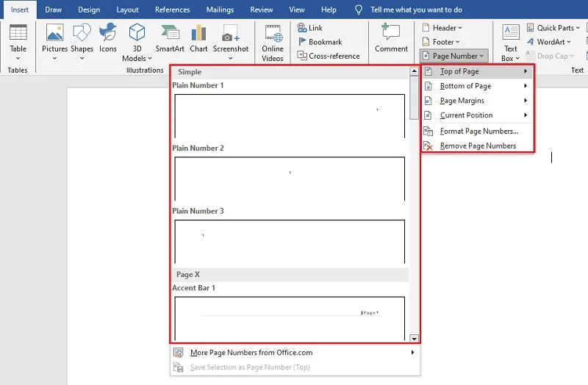This screenshot has width=588, height=385.
Task: Open the Review tab
Action: pyautogui.click(x=262, y=10)
